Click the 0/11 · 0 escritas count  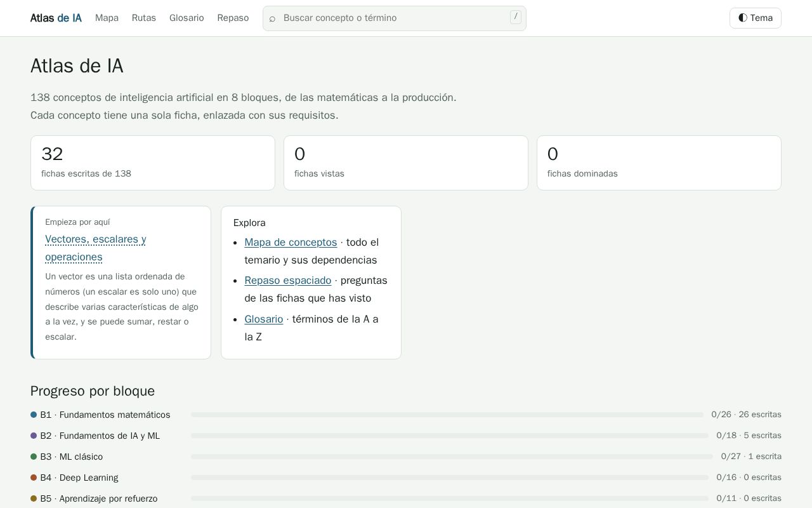pyautogui.click(x=749, y=498)
